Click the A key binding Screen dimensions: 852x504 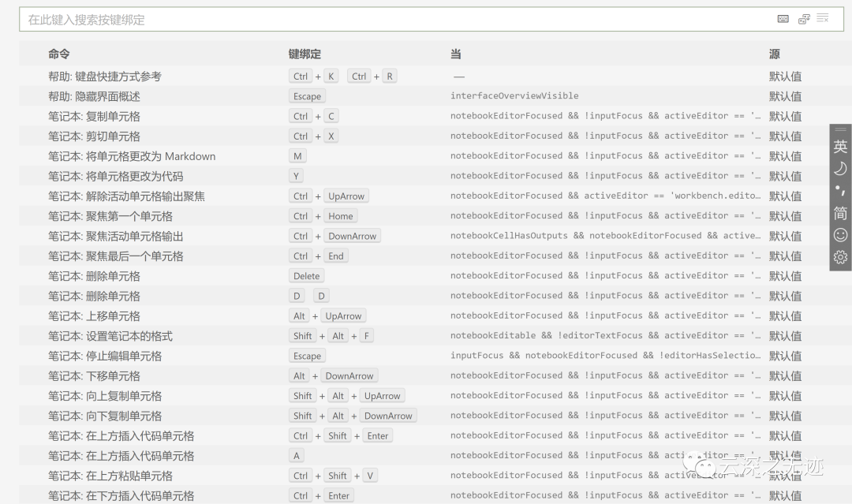click(x=296, y=456)
